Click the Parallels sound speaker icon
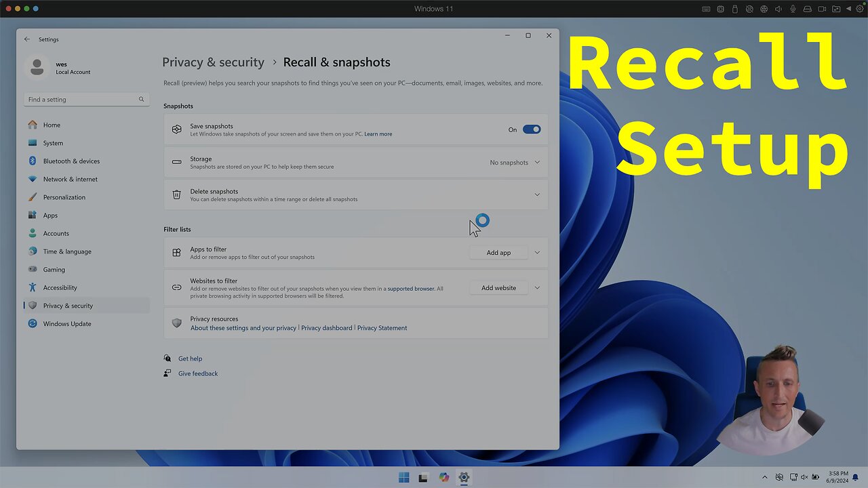This screenshot has height=488, width=868. [778, 9]
